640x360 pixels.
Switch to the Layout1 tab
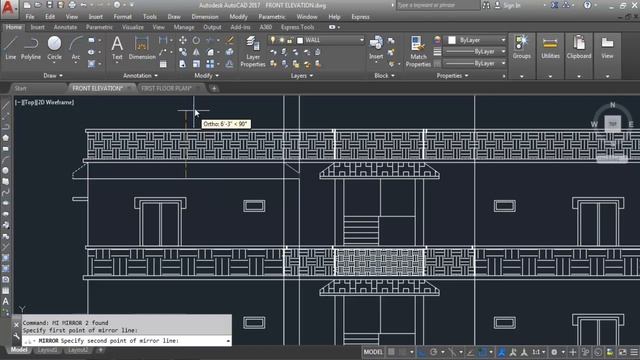point(47,350)
